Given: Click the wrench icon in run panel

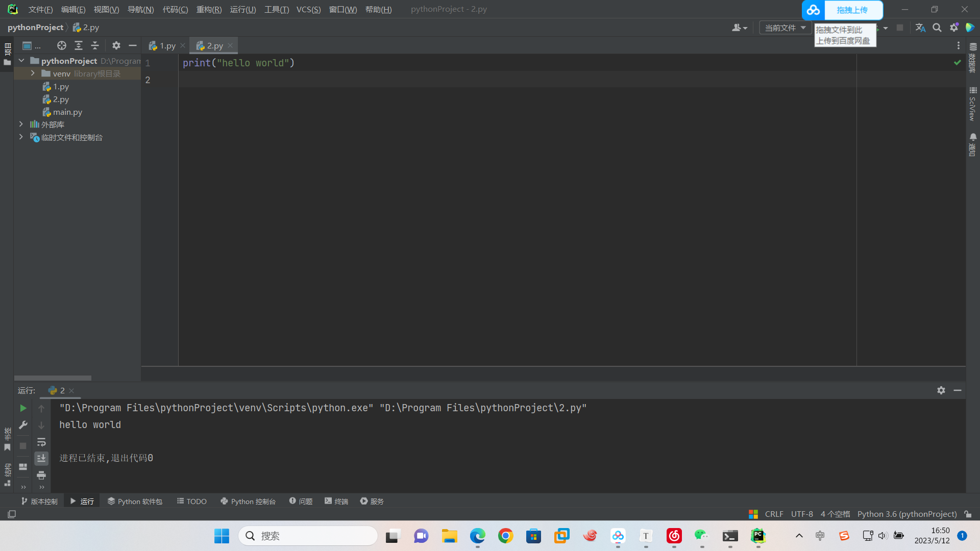Looking at the screenshot, I should [x=23, y=425].
